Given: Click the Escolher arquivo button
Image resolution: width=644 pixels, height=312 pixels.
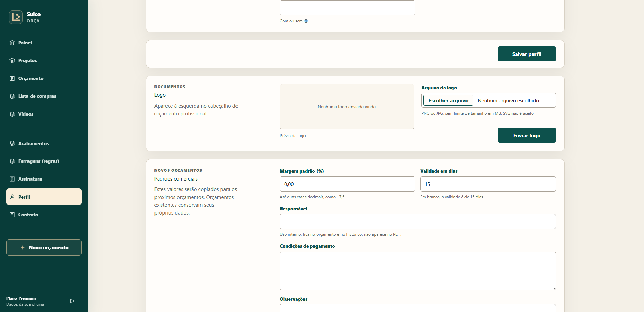Looking at the screenshot, I should click(x=448, y=100).
